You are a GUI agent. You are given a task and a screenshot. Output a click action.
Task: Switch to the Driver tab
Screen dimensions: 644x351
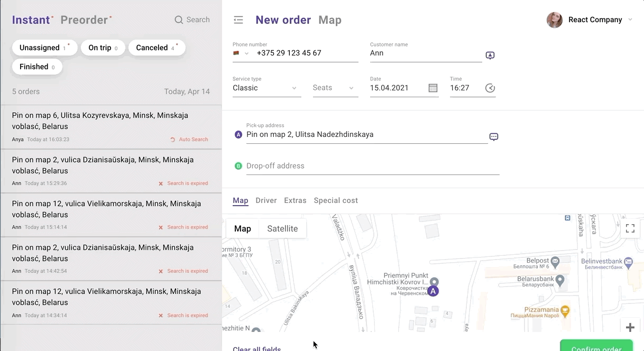[266, 200]
